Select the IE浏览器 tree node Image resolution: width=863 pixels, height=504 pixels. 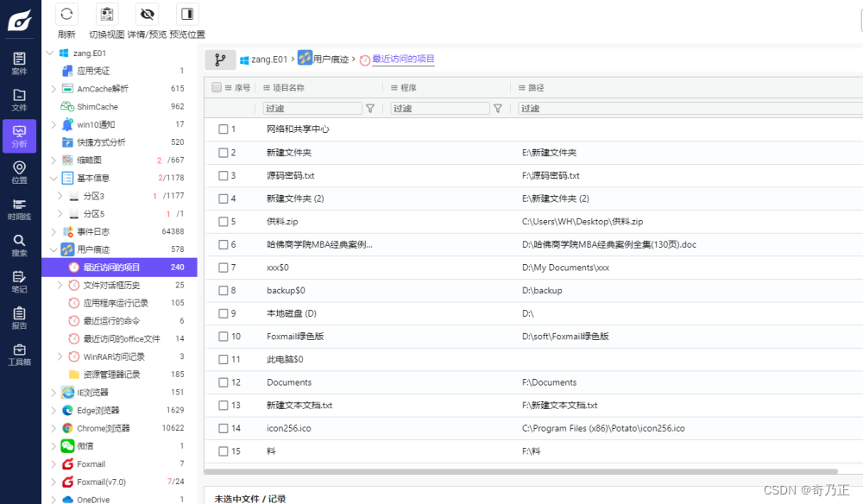click(92, 393)
